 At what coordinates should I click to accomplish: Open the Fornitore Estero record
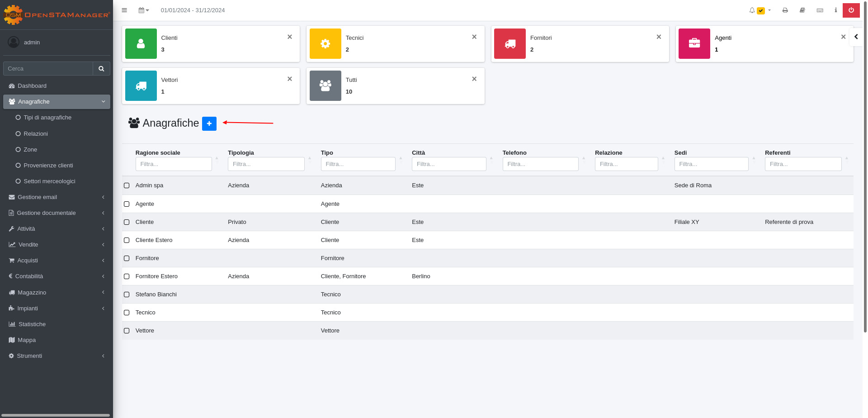tap(156, 276)
